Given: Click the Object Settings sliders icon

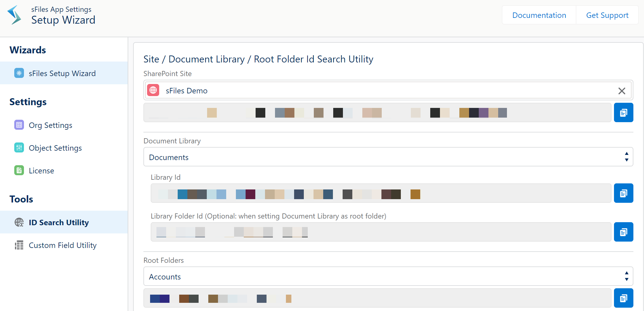Looking at the screenshot, I should [x=19, y=148].
